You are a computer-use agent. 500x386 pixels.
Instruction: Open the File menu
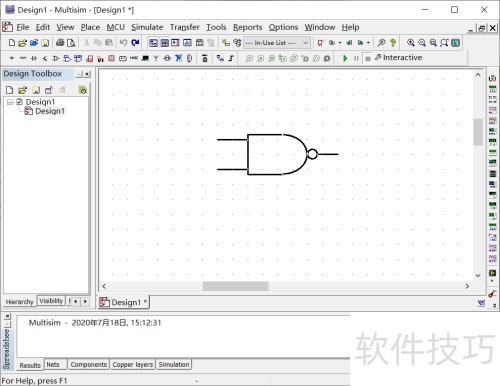[23, 27]
